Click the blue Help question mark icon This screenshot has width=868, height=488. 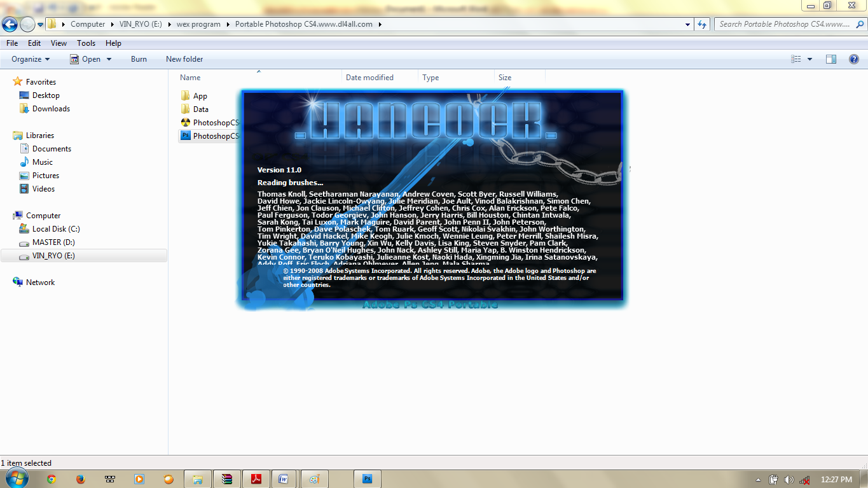click(854, 59)
